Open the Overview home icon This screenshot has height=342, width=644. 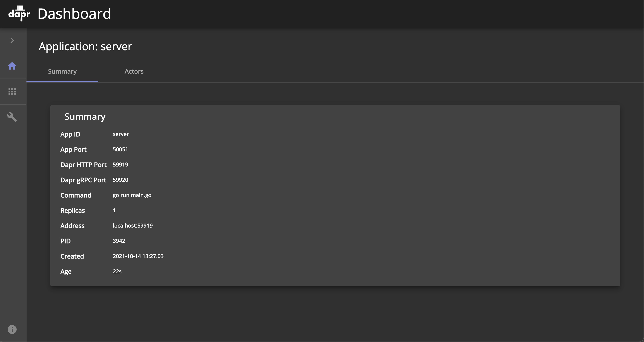click(x=12, y=66)
